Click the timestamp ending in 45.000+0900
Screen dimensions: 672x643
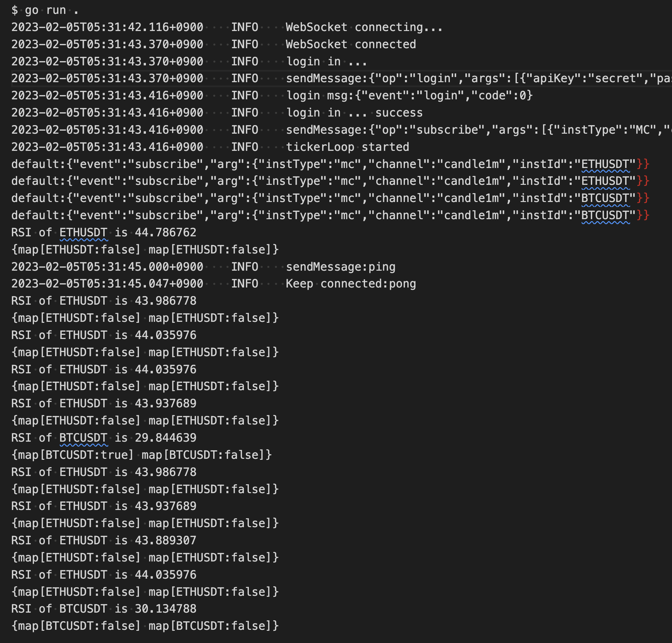tap(107, 267)
